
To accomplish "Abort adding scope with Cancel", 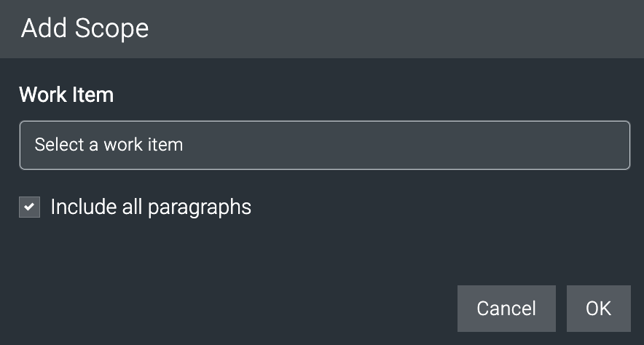I will point(506,309).
